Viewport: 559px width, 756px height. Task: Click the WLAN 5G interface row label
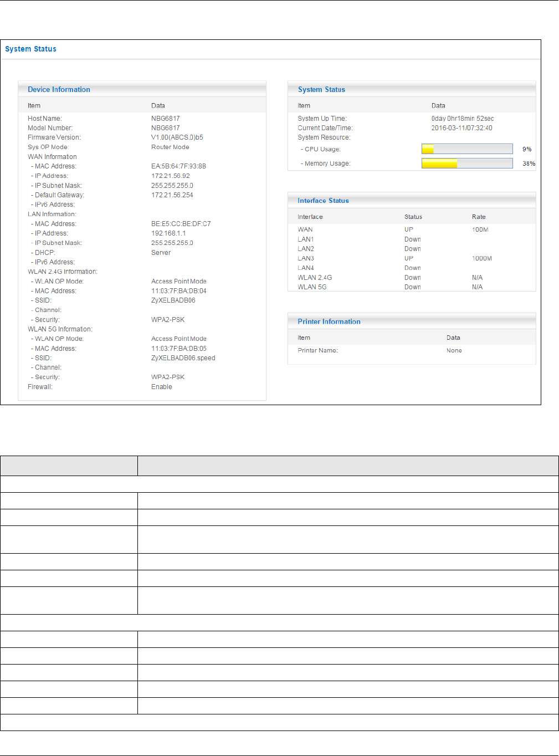click(x=312, y=287)
